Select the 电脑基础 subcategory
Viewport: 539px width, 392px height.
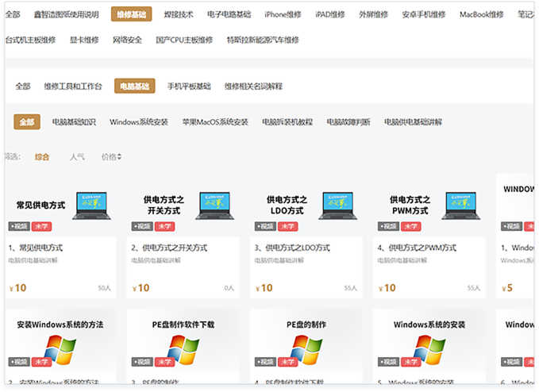pos(135,86)
